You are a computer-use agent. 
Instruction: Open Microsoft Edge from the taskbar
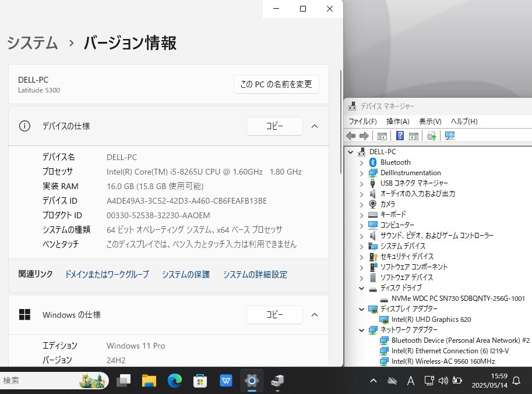coord(174,381)
